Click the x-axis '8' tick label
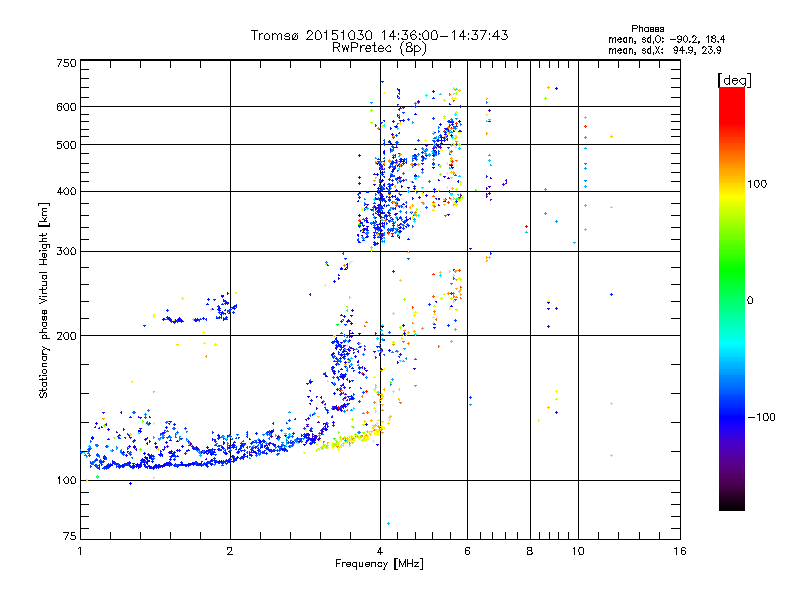 530,551
